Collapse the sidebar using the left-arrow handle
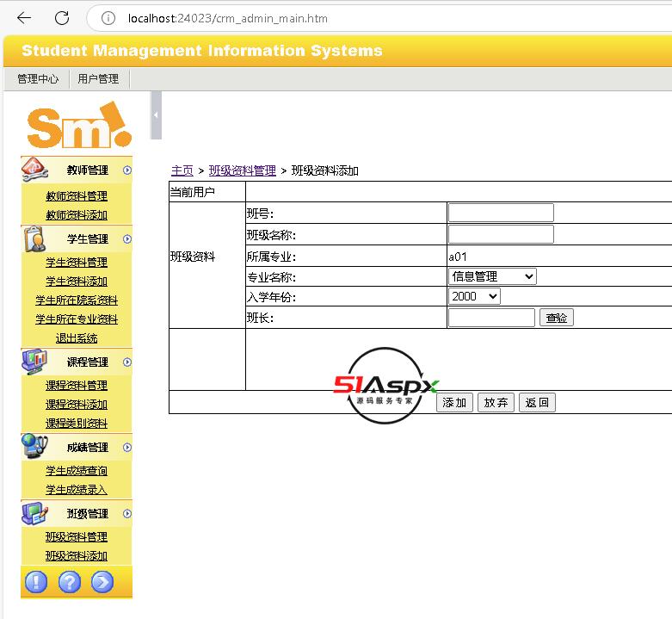672x619 pixels. tap(156, 116)
